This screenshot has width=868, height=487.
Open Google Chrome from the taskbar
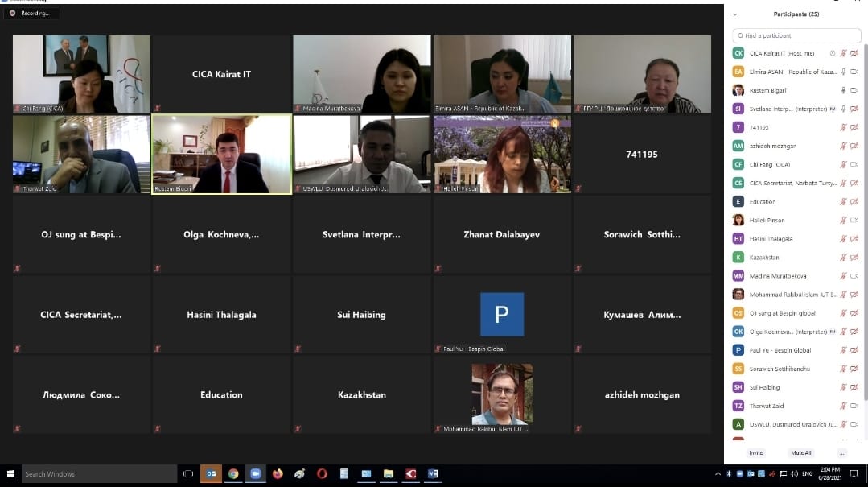(x=233, y=474)
